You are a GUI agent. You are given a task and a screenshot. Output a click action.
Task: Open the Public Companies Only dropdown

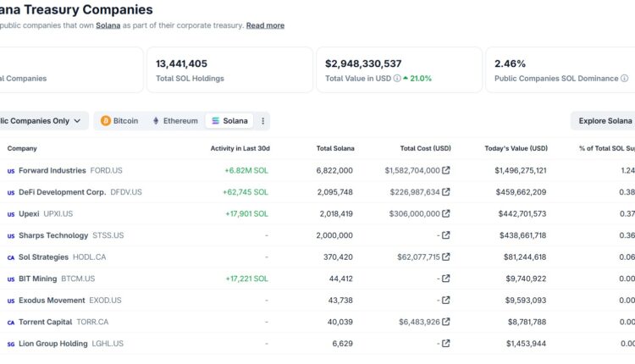tap(42, 121)
